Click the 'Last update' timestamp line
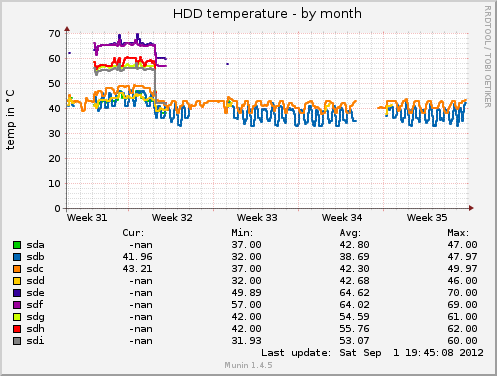497x376 pixels. coord(372,353)
